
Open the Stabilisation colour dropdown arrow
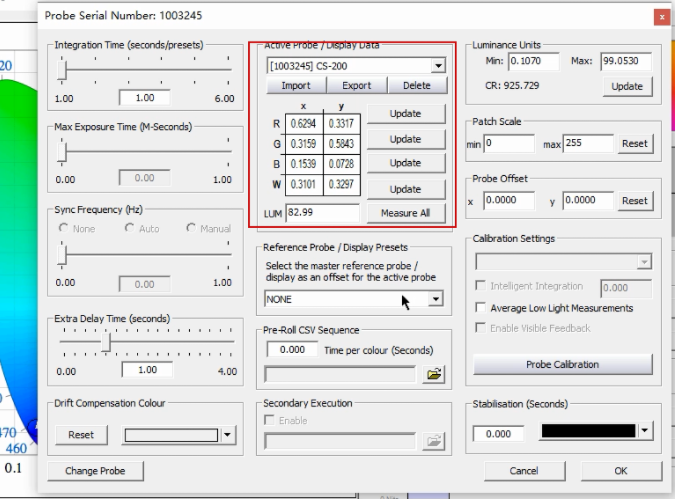tap(644, 431)
